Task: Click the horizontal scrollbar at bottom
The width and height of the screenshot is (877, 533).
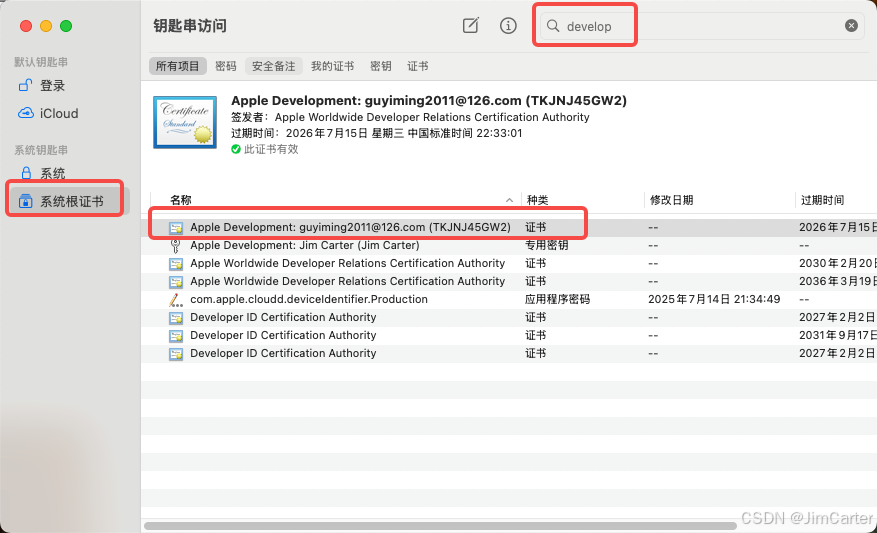Action: [440, 526]
